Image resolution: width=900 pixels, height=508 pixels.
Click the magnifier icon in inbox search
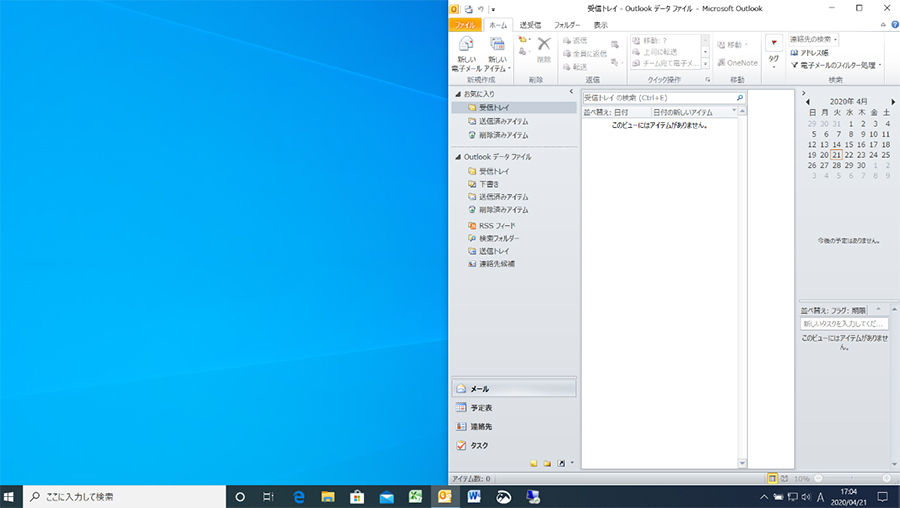(x=740, y=98)
